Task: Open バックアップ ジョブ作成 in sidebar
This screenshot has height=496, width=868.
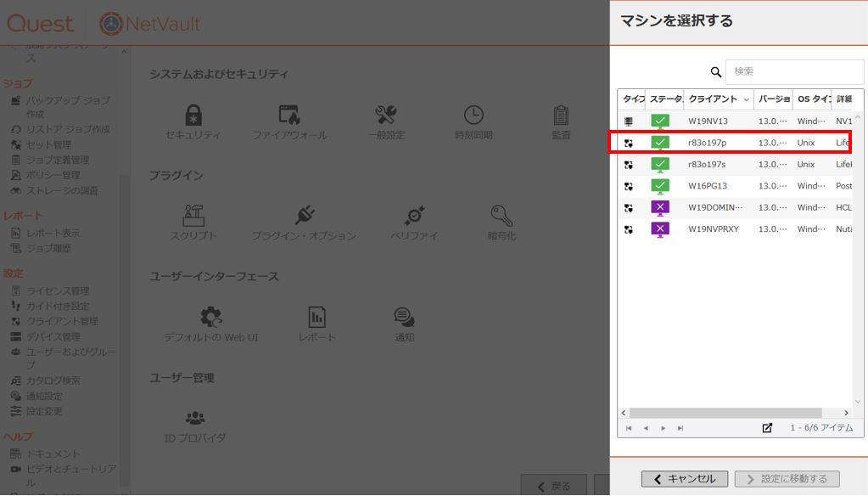Action: [x=68, y=107]
